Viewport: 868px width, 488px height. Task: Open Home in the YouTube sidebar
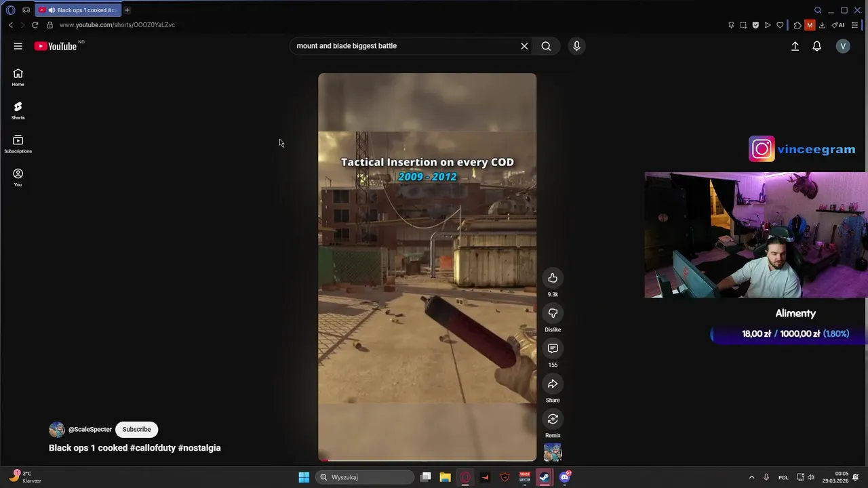coord(18,77)
